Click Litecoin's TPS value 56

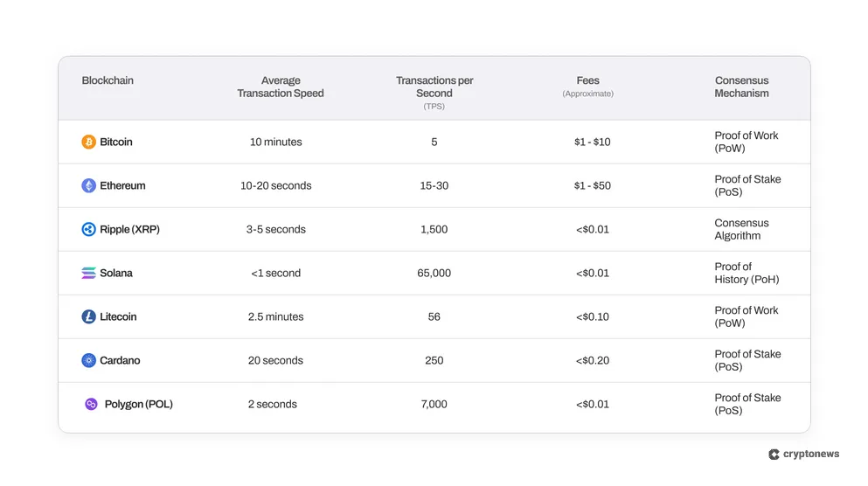click(434, 316)
